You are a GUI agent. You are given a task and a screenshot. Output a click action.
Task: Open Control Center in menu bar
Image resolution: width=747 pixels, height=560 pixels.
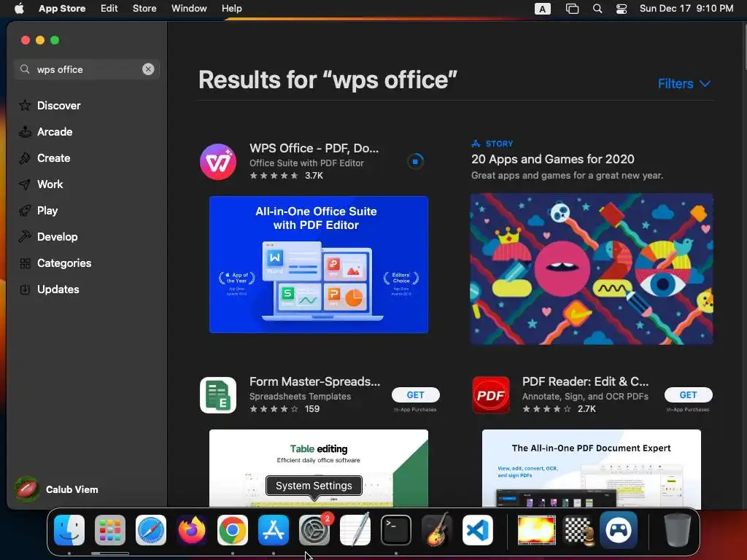(x=622, y=9)
